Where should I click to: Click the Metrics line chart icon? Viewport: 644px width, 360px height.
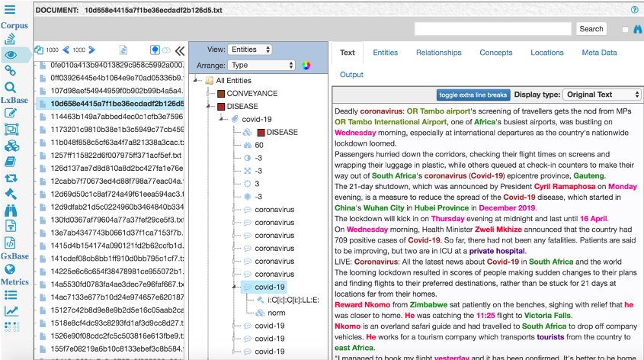point(11,311)
